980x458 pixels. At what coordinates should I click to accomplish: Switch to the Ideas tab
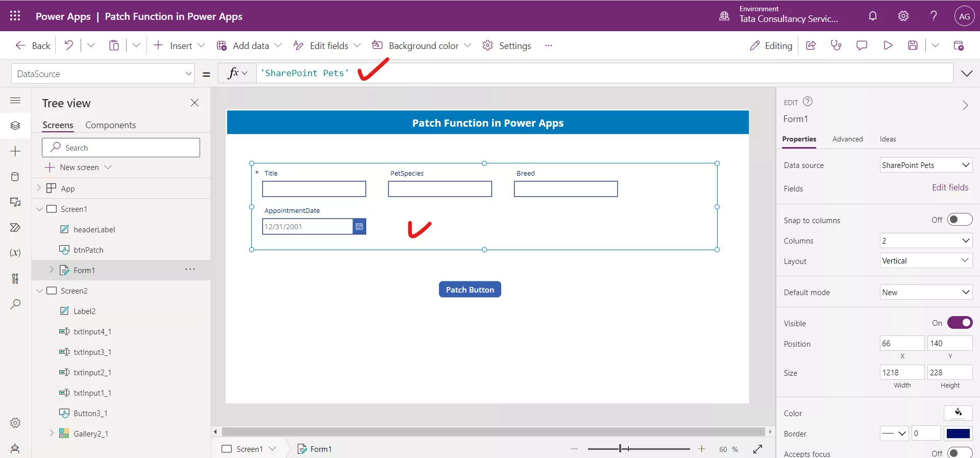click(x=888, y=139)
